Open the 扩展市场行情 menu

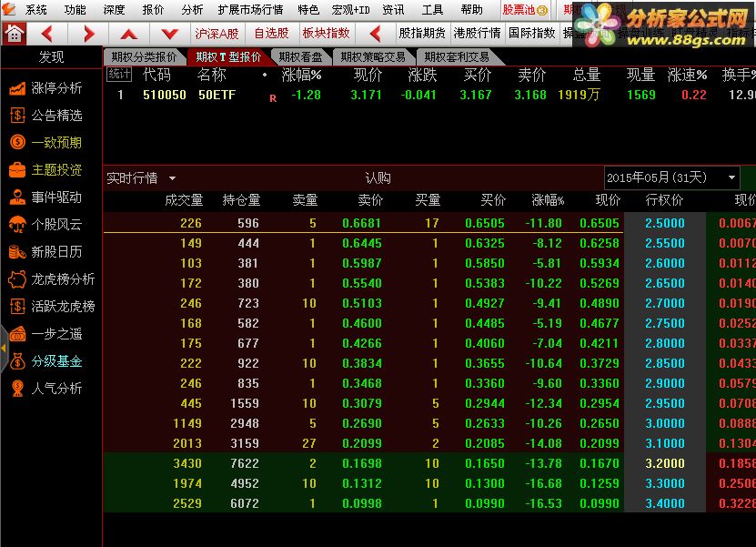pyautogui.click(x=250, y=10)
